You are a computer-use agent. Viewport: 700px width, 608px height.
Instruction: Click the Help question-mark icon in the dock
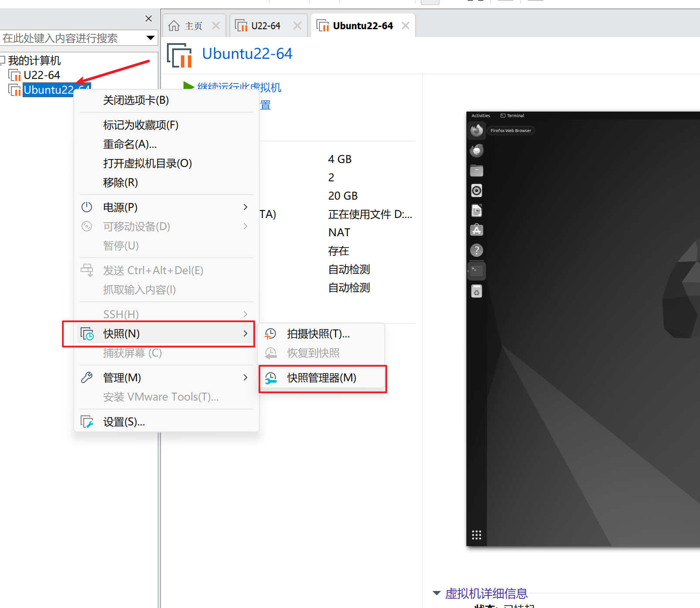point(476,250)
